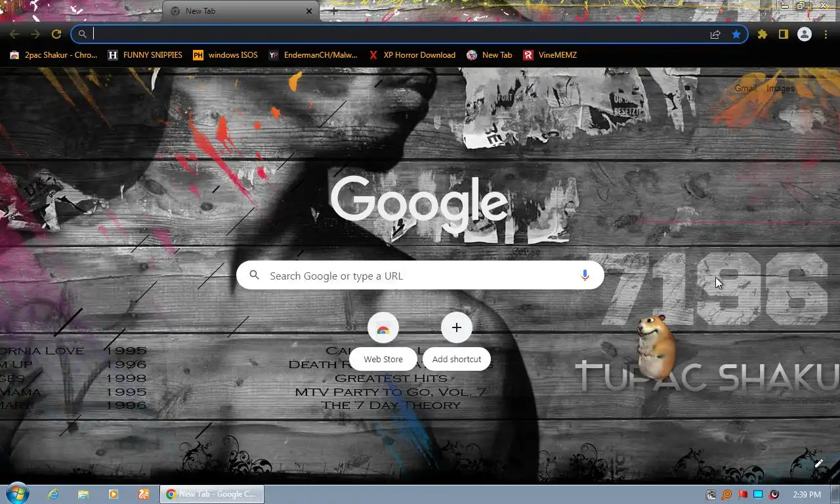The image size is (840, 504).
Task: Toggle the Chrome side panel icon
Action: (x=784, y=34)
